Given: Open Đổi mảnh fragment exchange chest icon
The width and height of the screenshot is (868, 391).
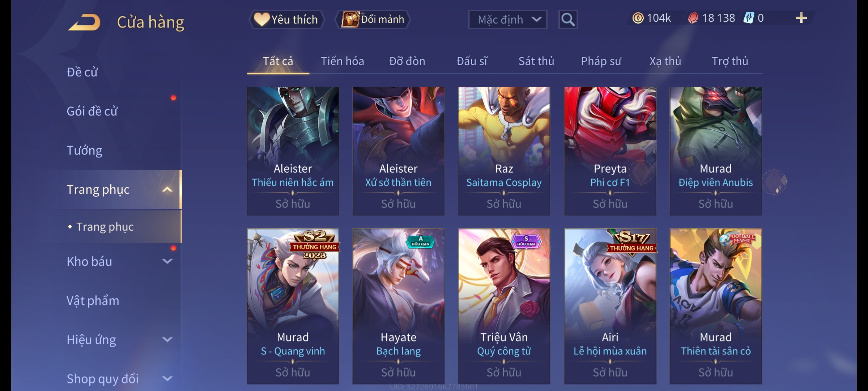Looking at the screenshot, I should [x=350, y=19].
